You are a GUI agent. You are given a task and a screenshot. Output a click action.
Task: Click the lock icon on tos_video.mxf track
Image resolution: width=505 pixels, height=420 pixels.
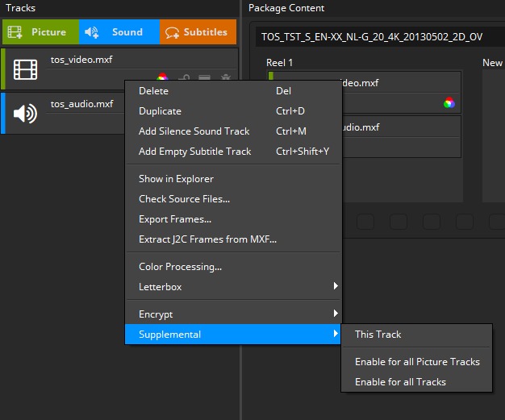(184, 78)
